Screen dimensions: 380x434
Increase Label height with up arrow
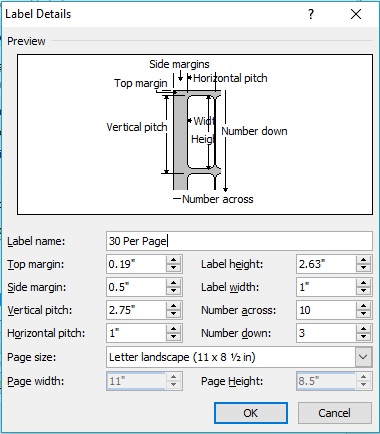pyautogui.click(x=364, y=260)
